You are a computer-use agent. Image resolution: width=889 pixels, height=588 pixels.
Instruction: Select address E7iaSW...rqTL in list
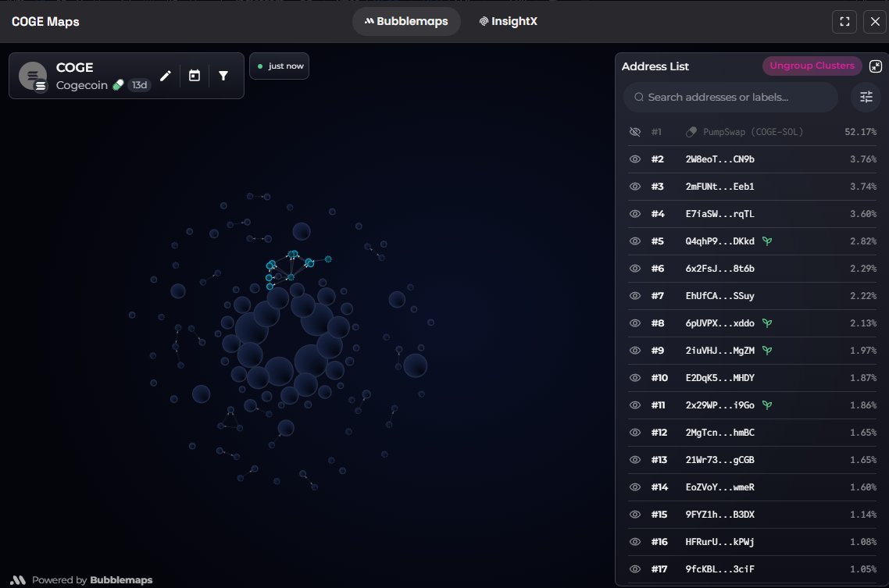click(720, 213)
